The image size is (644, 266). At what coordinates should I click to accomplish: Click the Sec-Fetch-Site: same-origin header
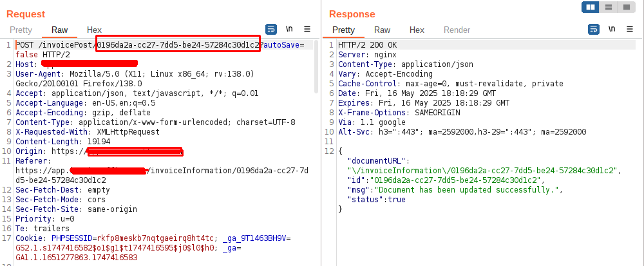click(x=77, y=209)
